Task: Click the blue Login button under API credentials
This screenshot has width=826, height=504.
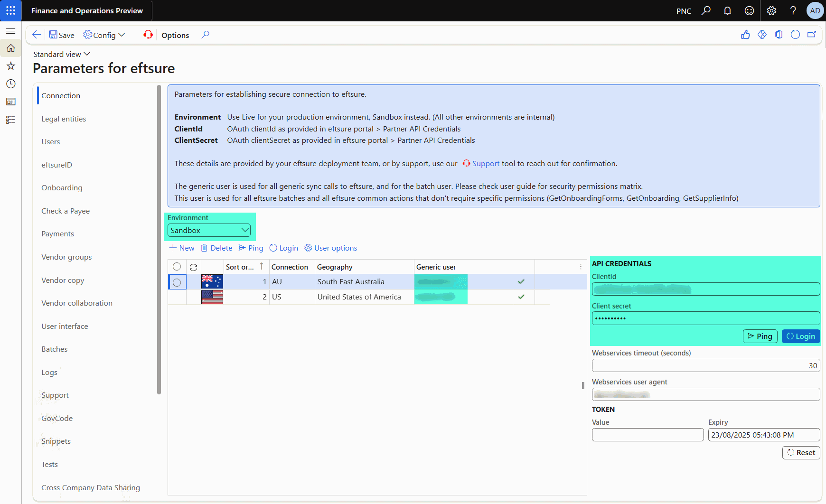Action: pyautogui.click(x=801, y=336)
